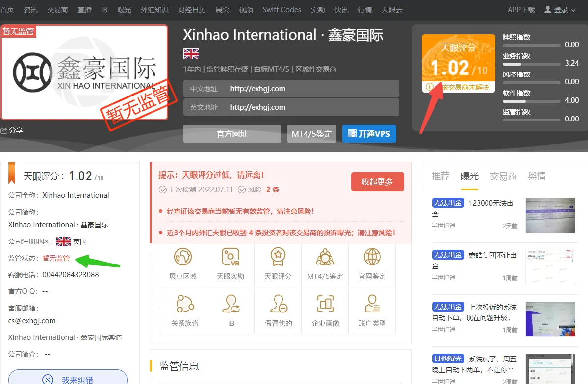Open the 官网鉴定 globe icon
This screenshot has width=588, height=384.
click(x=372, y=257)
